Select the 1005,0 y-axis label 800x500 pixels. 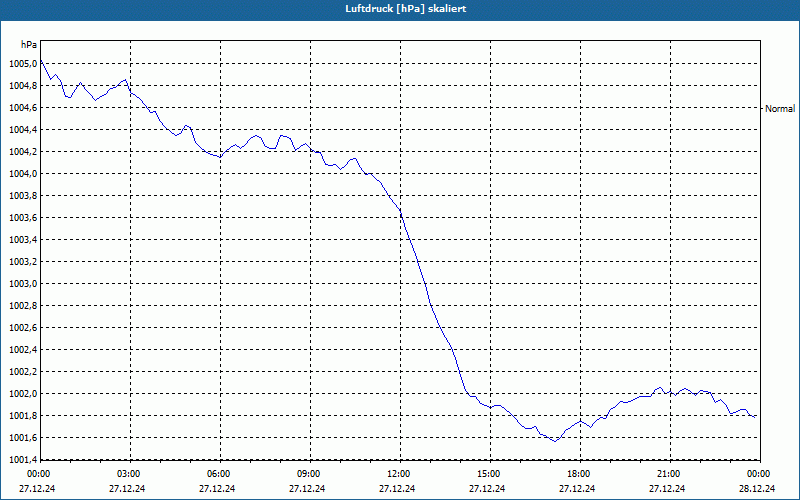click(23, 64)
